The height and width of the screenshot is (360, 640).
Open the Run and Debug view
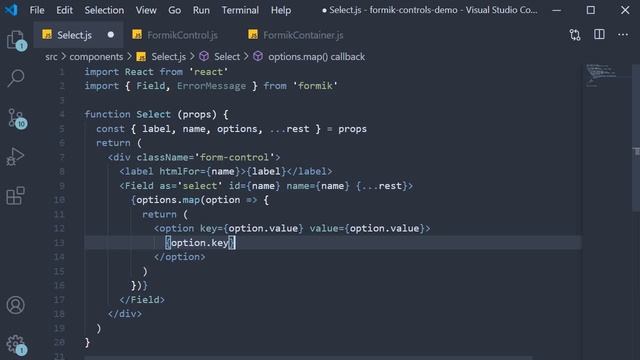[16, 157]
